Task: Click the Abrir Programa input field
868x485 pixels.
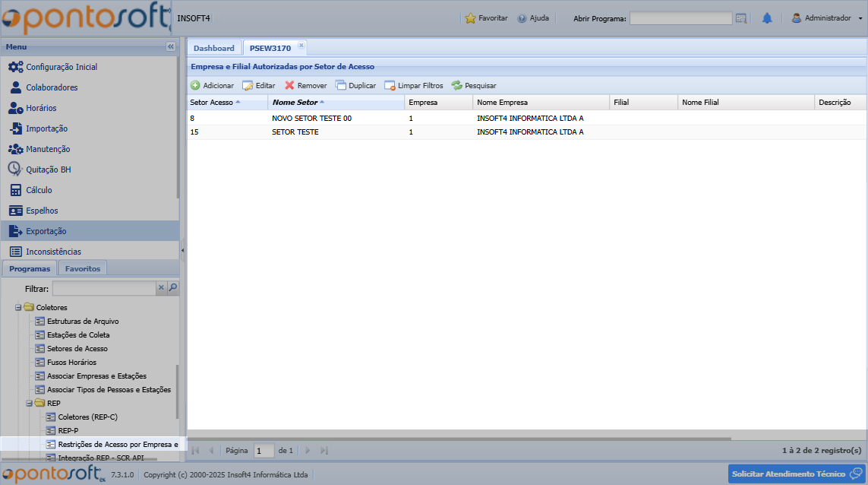Action: [x=680, y=18]
